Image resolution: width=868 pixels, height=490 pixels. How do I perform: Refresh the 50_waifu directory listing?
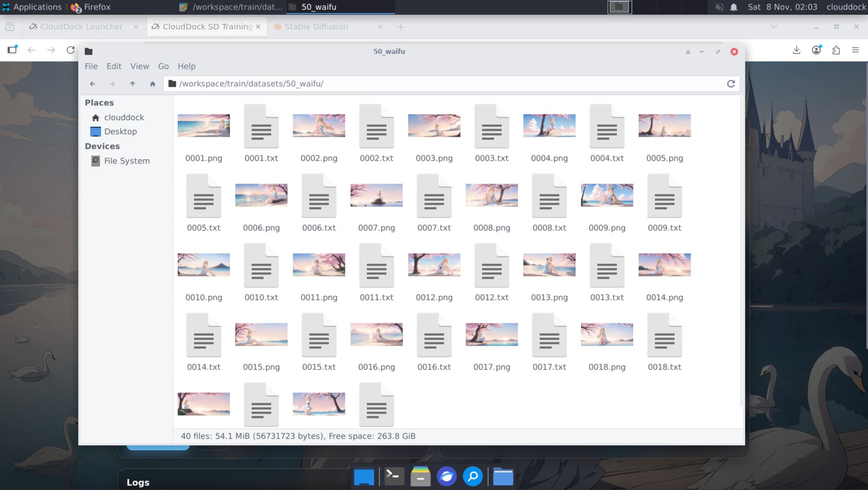pyautogui.click(x=731, y=83)
